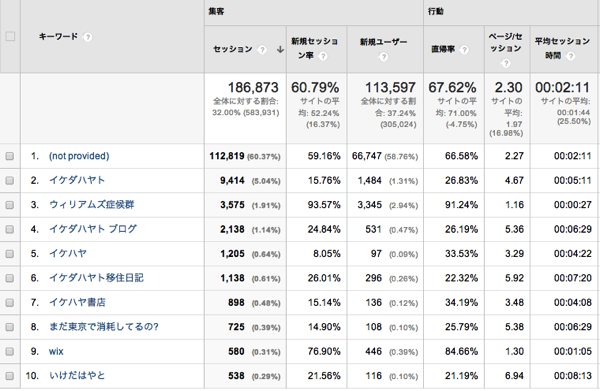Click the 集客 group header
Image resolution: width=600 pixels, height=391 pixels.
point(216,11)
